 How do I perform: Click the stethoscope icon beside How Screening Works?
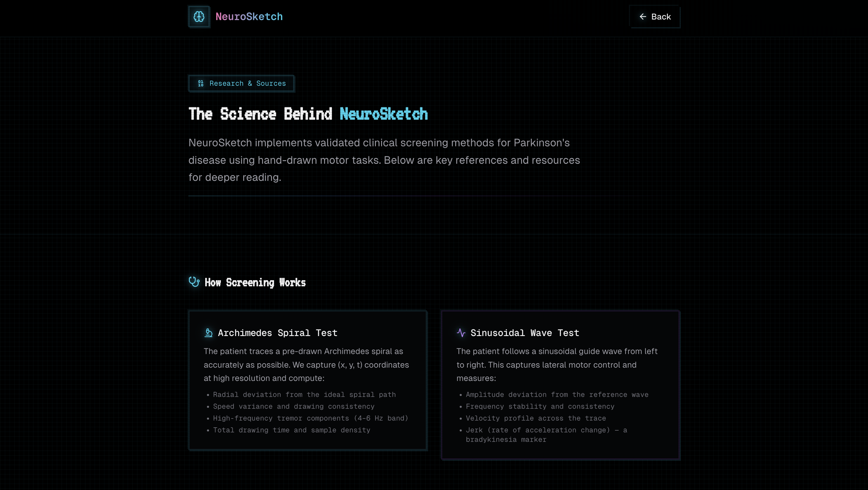pyautogui.click(x=194, y=282)
